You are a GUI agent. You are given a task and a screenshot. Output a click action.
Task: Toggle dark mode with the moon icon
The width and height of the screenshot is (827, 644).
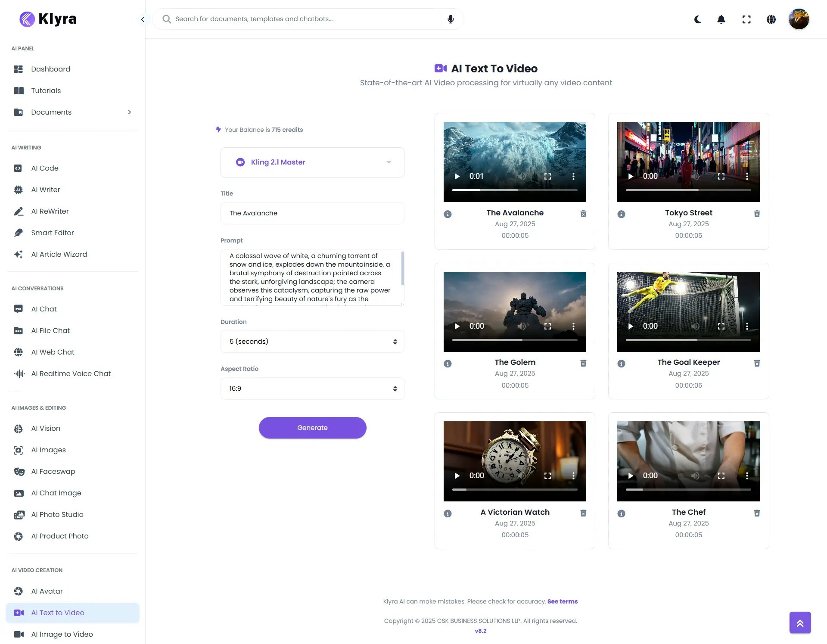pyautogui.click(x=698, y=19)
